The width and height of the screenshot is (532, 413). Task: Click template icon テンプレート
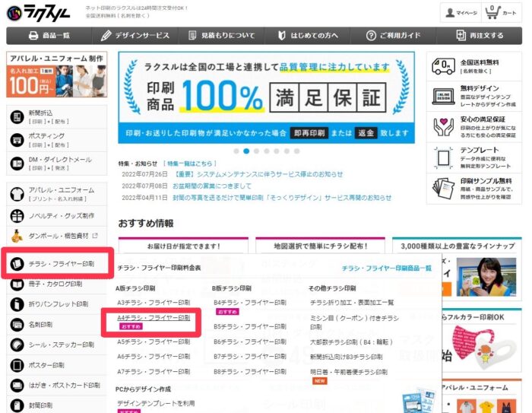pos(443,157)
